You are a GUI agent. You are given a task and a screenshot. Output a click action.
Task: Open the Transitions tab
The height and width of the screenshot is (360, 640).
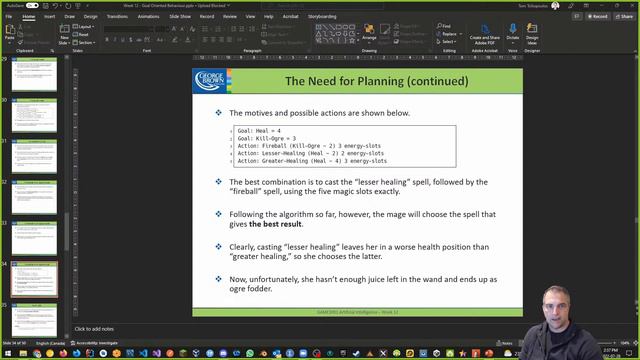pyautogui.click(x=117, y=17)
